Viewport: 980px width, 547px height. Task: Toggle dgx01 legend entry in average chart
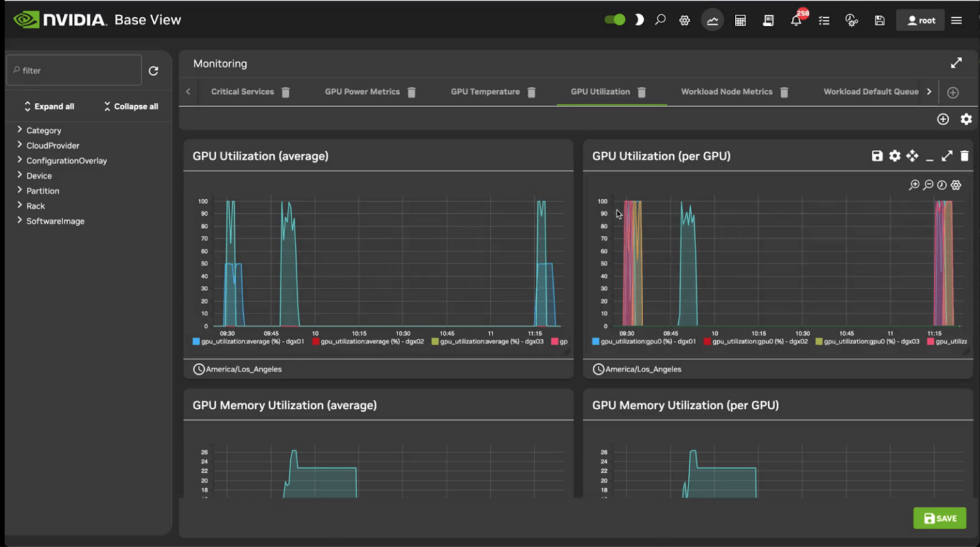tap(248, 341)
